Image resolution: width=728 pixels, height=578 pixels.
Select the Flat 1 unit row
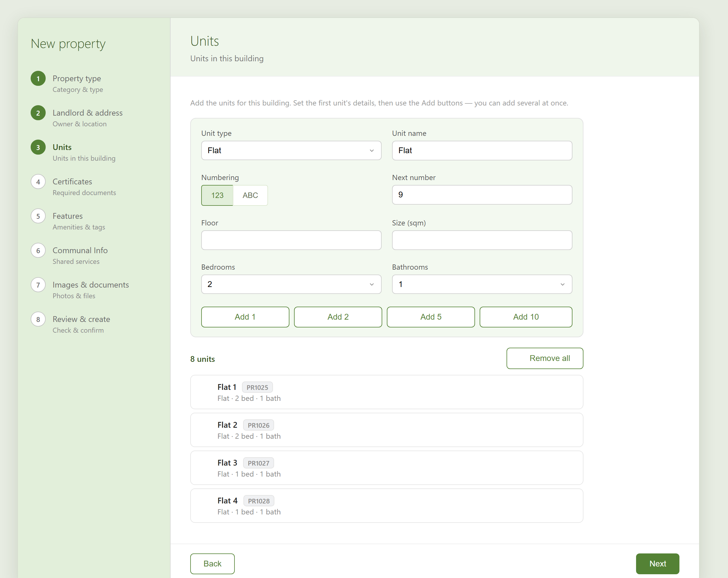click(x=387, y=392)
